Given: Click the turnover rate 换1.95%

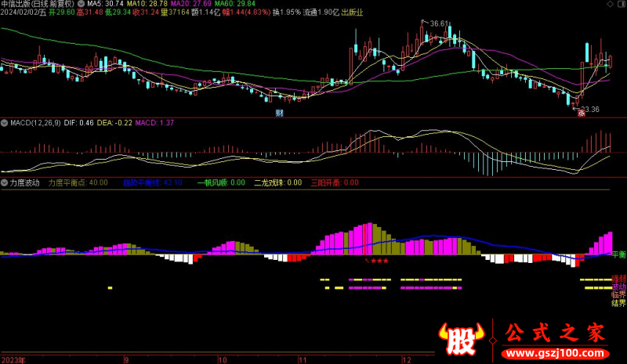Looking at the screenshot, I should (x=286, y=13).
